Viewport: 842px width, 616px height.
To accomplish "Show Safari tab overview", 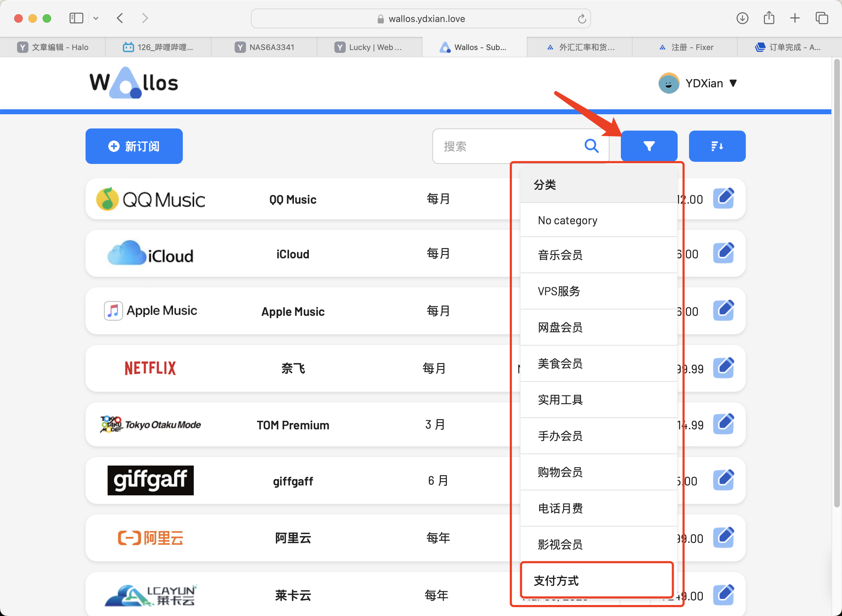I will pos(821,18).
